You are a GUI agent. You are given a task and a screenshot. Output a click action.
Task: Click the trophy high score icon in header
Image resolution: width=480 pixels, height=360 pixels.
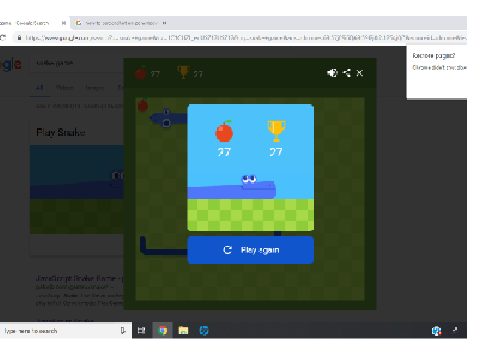tap(183, 72)
